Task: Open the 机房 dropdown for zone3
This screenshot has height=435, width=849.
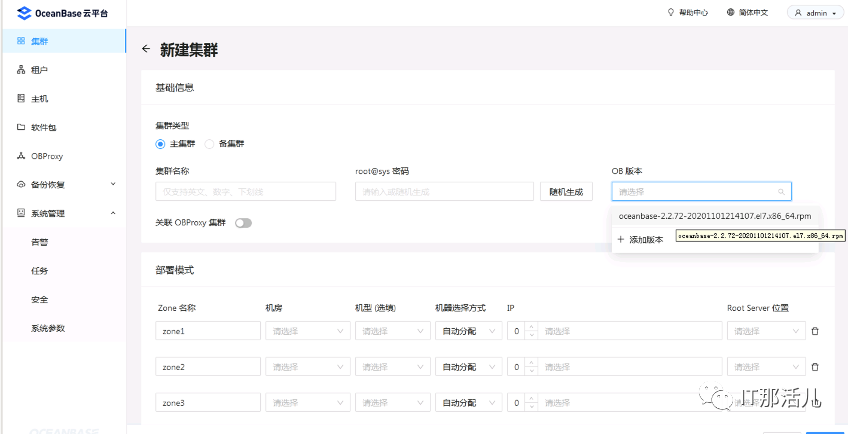Action: pos(308,402)
